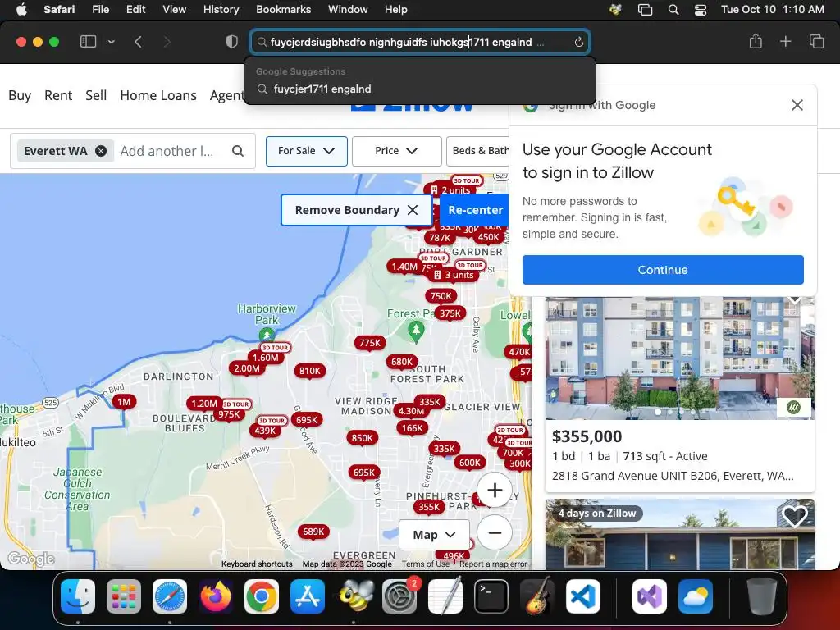Open the File menu
This screenshot has width=840, height=630.
point(100,10)
